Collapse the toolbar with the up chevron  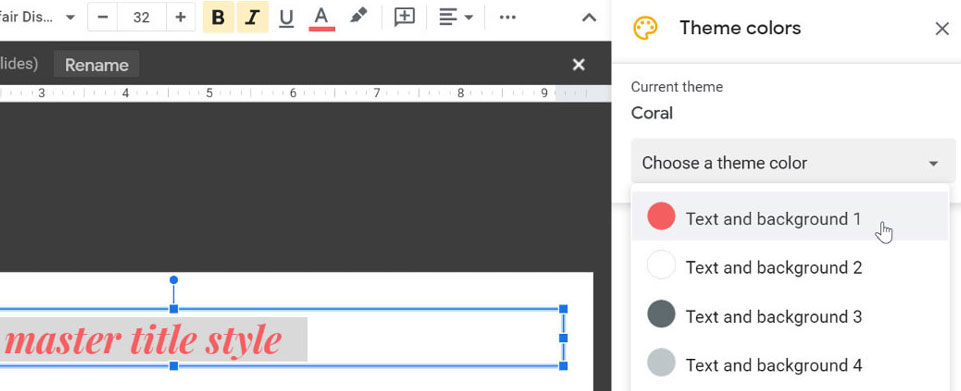(589, 18)
